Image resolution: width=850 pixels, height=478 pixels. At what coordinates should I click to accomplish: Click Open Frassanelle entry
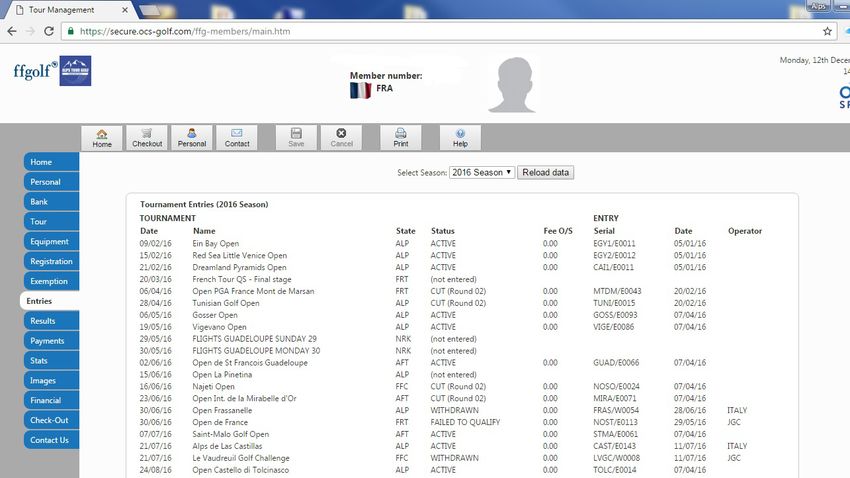222,410
